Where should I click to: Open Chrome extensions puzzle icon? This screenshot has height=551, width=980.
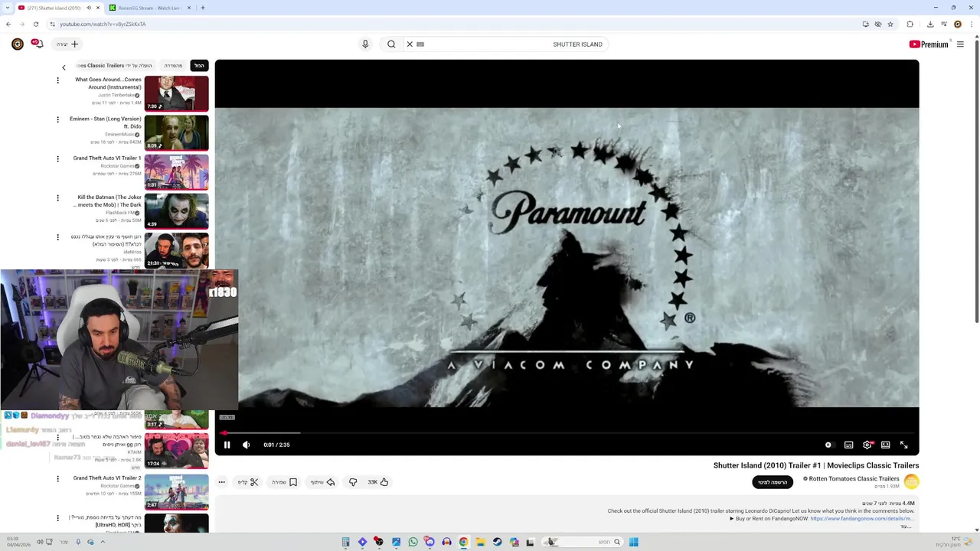[x=910, y=24]
